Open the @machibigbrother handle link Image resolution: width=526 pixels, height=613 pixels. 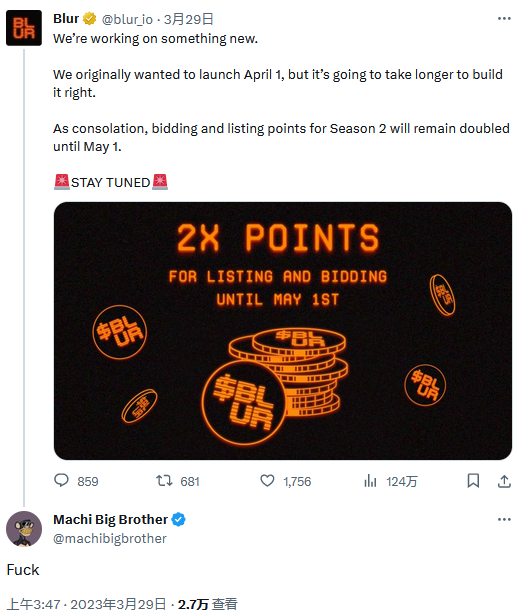click(110, 538)
